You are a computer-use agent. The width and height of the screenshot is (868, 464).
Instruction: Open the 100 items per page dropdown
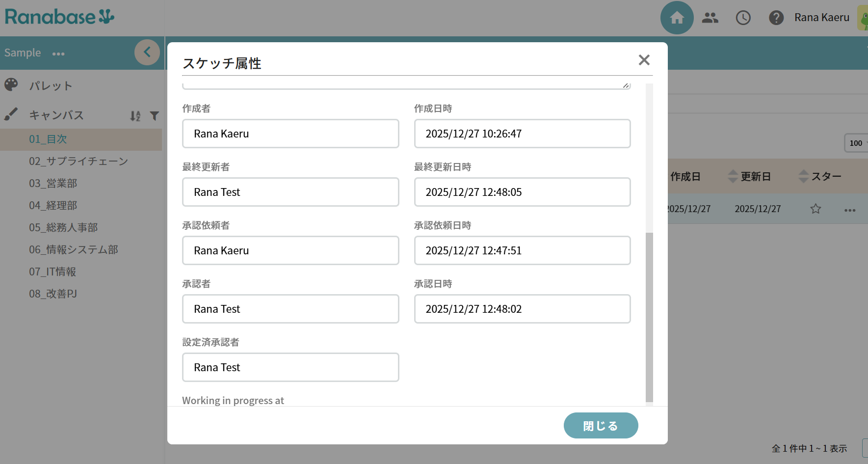tap(857, 143)
